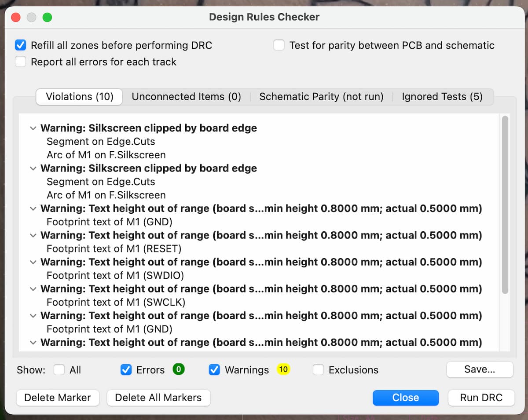528x420 pixels.
Task: Open the Schematic Parity tab
Action: pos(321,97)
